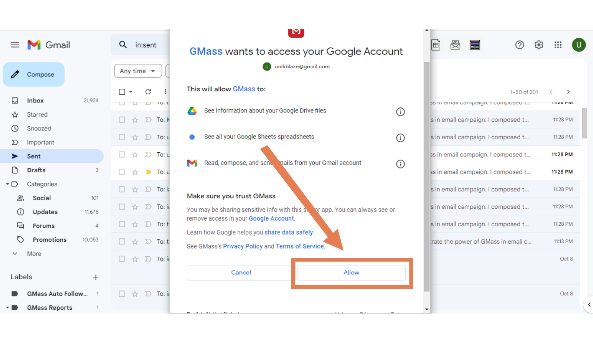
Task: Star the 11:13 PM email
Action: coord(135,241)
